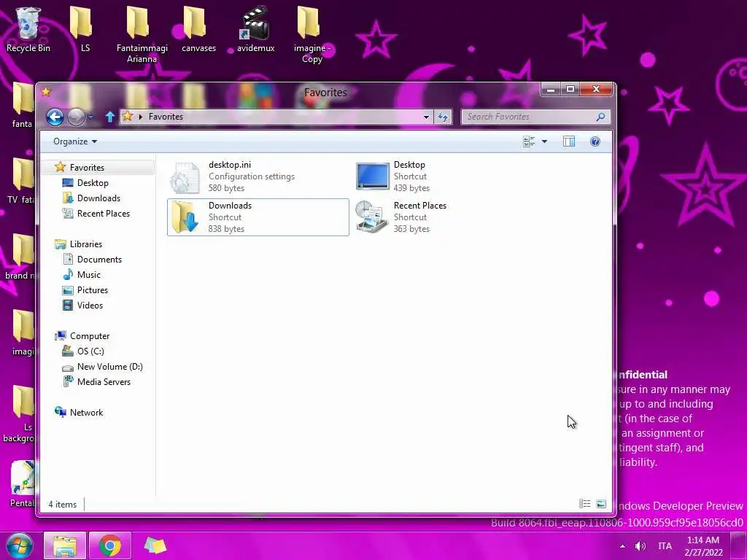Click the star icon in the address bar

coord(128,116)
